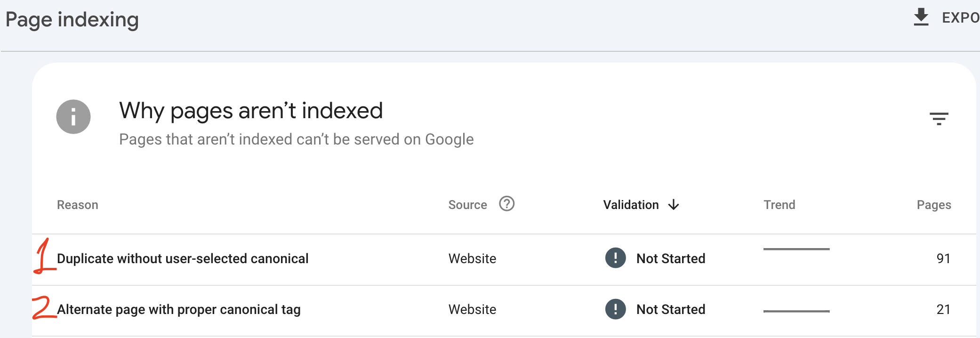Click the EXPORT button label
This screenshot has height=338, width=980.
960,18
